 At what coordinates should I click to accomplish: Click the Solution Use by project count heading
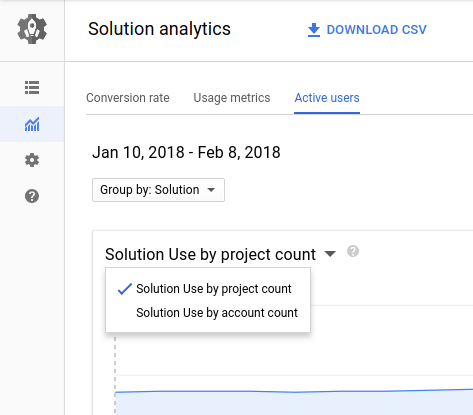[x=210, y=254]
